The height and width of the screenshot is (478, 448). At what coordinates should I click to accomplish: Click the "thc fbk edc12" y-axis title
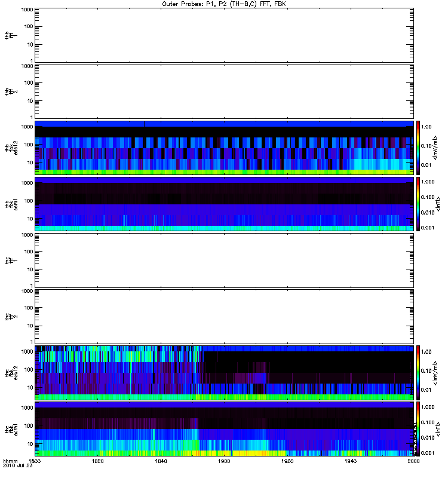11,372
